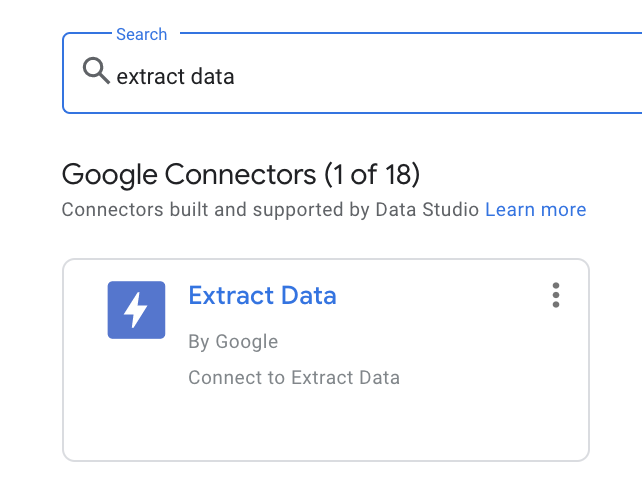642x488 pixels.
Task: Click the magnifying glass search icon
Action: 96,72
